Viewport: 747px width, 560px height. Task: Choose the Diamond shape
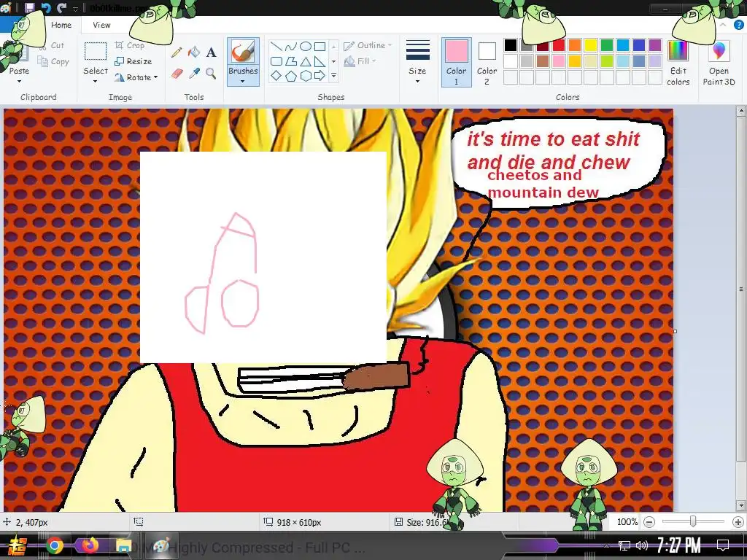pyautogui.click(x=276, y=75)
